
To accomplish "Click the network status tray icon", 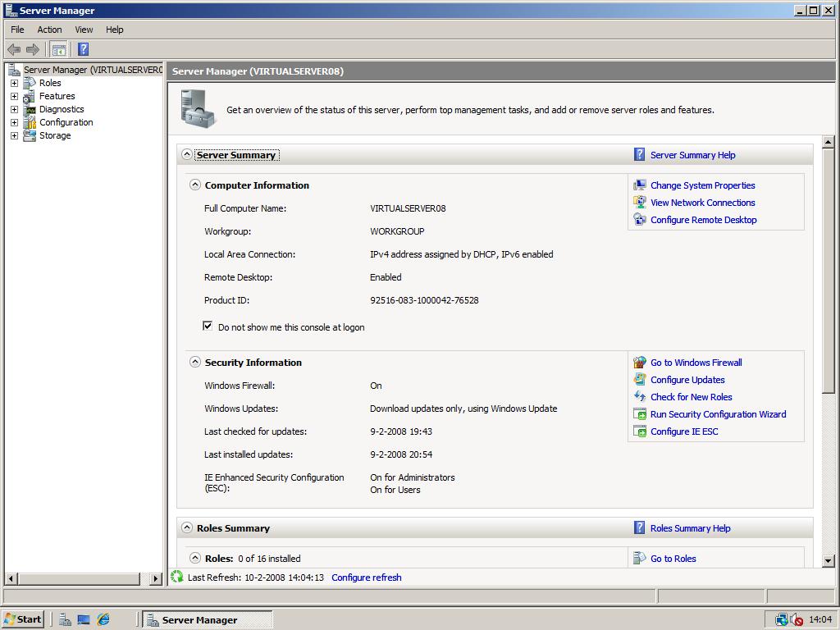I will pos(782,620).
